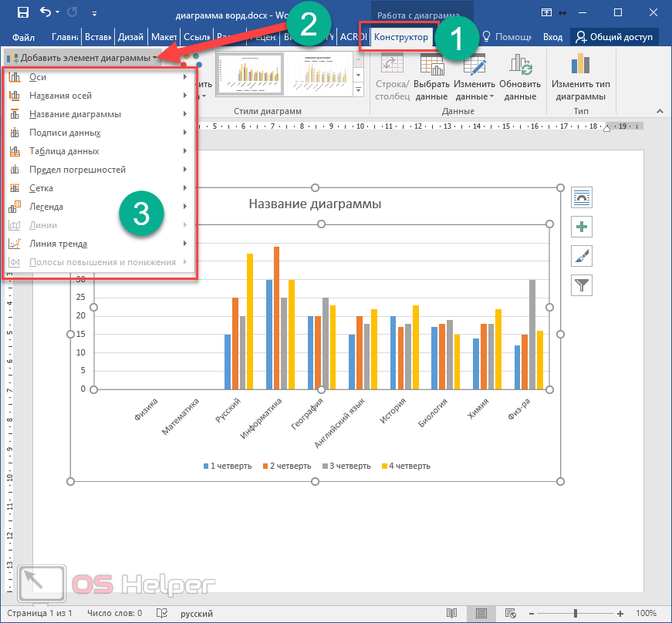Screen dimensions: 672x623
Task: Click Общий доступ share button
Action: (614, 36)
